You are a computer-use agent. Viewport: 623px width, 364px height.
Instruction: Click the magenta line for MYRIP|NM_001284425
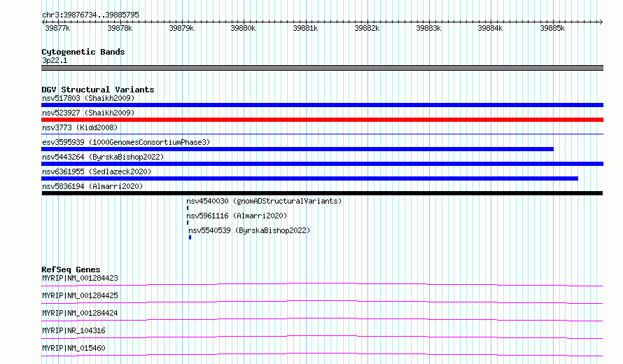[322, 302]
